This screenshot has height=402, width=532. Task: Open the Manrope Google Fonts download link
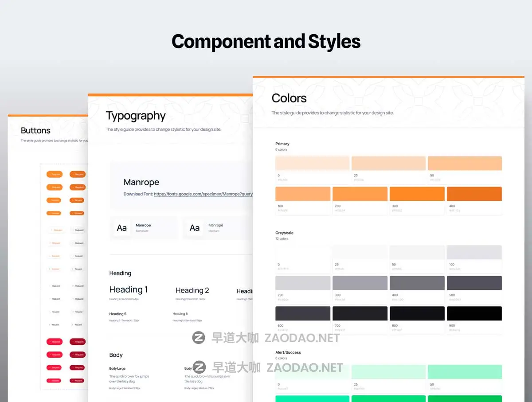pos(203,194)
